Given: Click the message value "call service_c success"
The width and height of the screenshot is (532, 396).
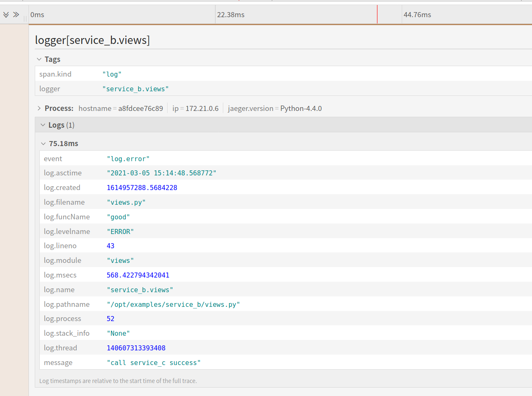Looking at the screenshot, I should click(154, 363).
